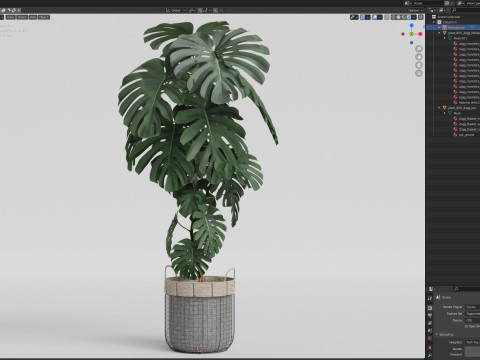Click the bright red X axis gizmo handle
This screenshot has height=360, width=480.
[x=420, y=34]
